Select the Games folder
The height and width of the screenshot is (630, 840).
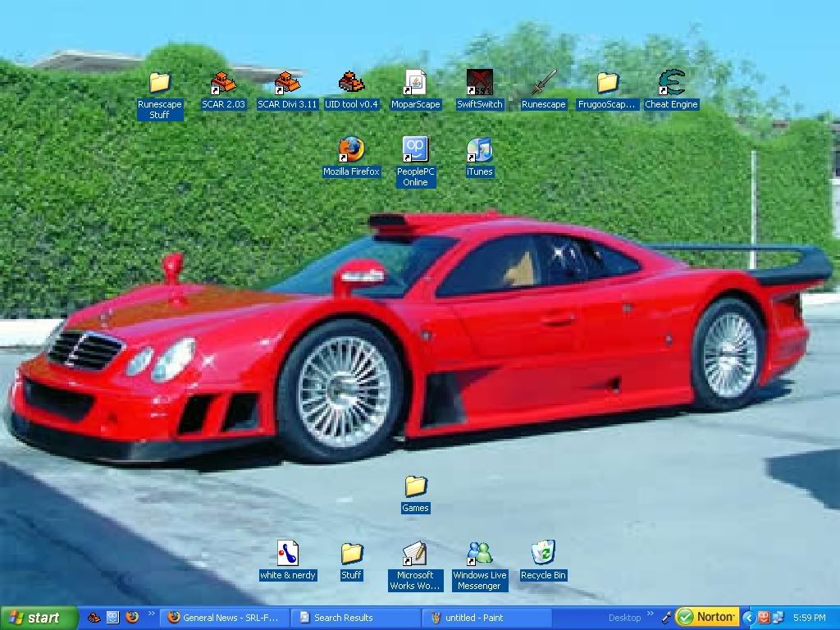coord(415,487)
